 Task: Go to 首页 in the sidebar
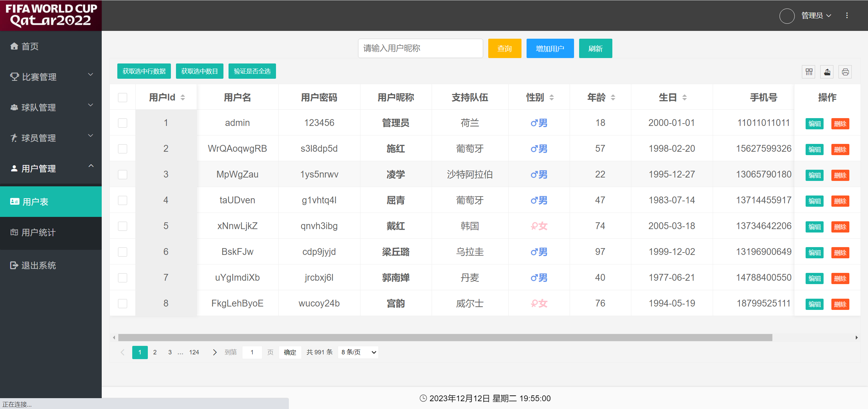(x=30, y=47)
